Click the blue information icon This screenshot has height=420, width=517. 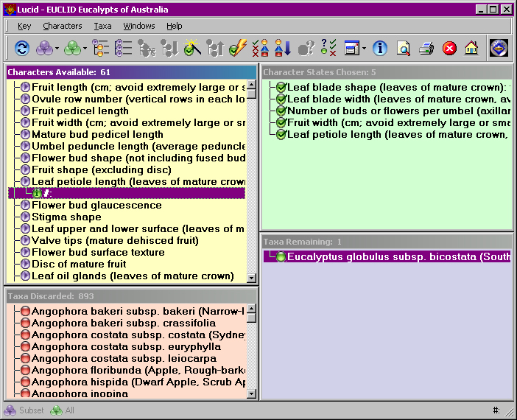[380, 49]
